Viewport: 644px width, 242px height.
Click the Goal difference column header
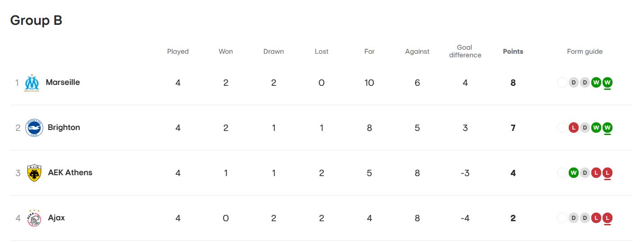(465, 51)
